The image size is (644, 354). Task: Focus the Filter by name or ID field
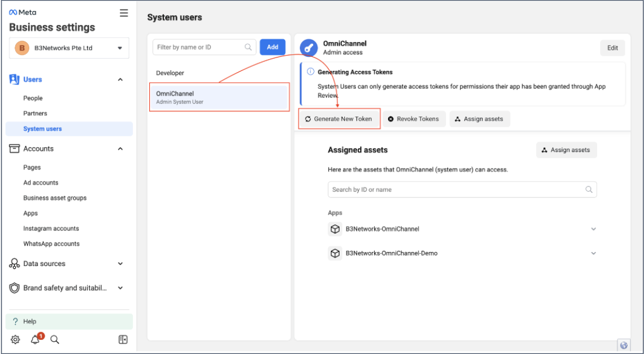[x=204, y=47]
